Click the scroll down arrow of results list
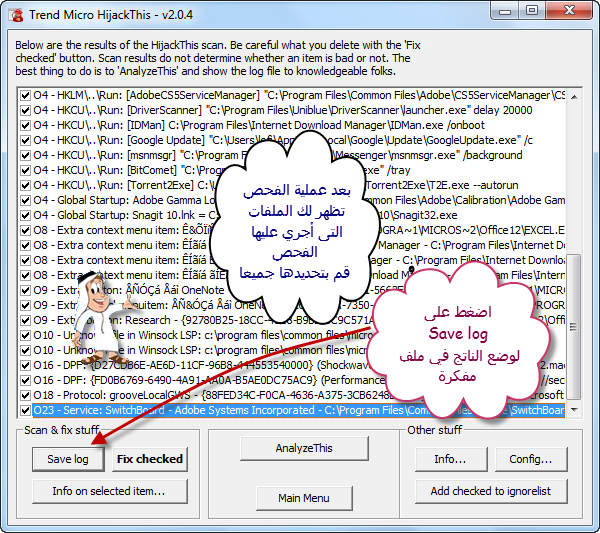This screenshot has height=533, width=600. (x=574, y=410)
